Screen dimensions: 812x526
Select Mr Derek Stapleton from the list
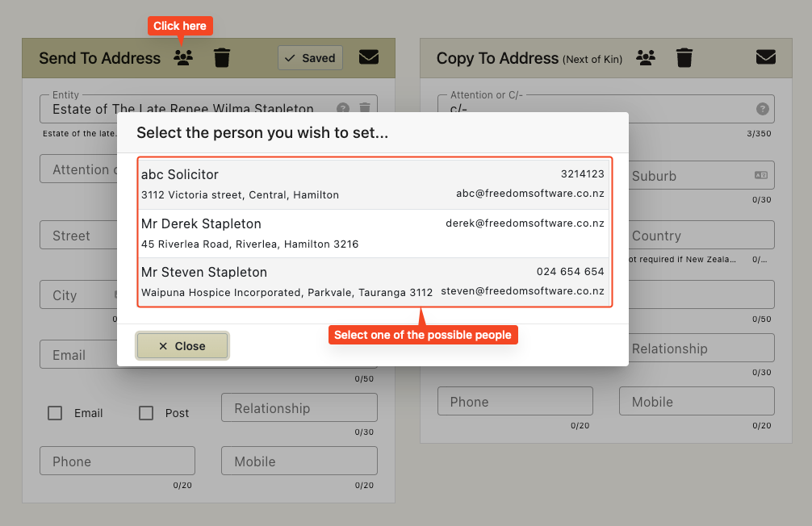click(375, 233)
